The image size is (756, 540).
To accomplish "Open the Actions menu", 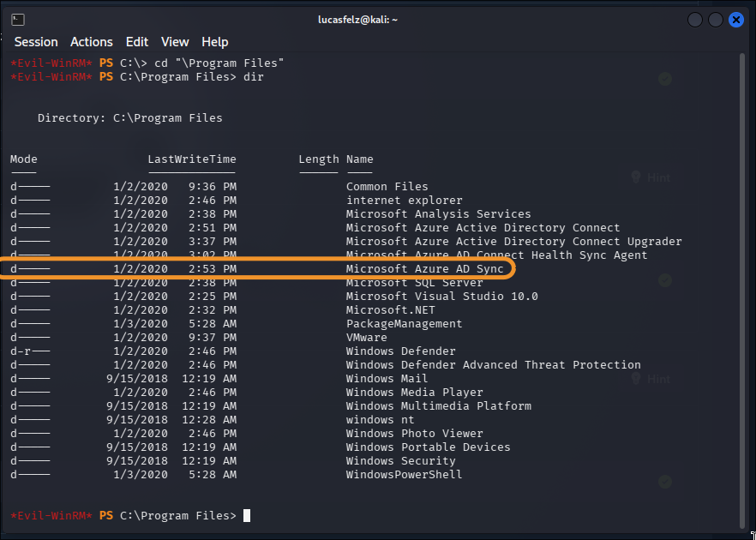I will coord(92,42).
